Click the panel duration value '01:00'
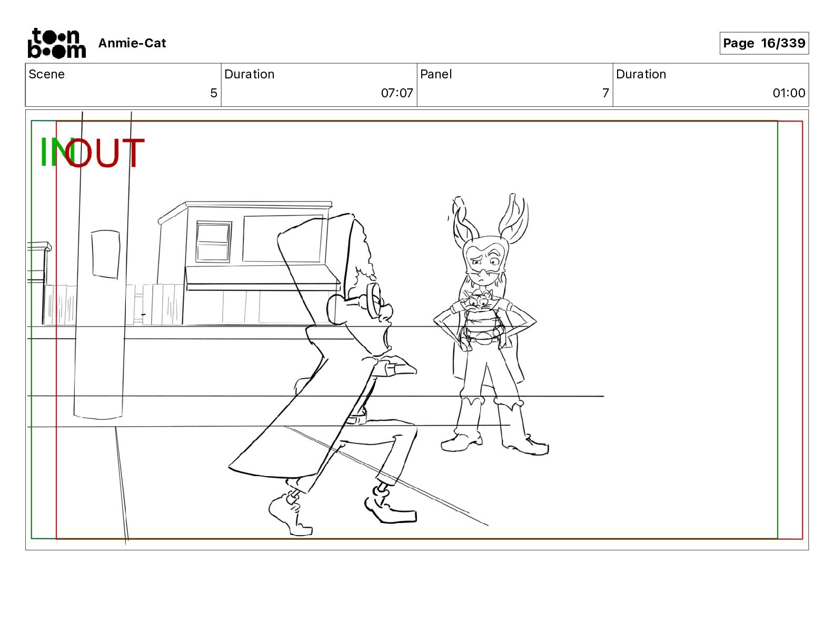Image resolution: width=834 pixels, height=644 pixels. click(x=789, y=93)
